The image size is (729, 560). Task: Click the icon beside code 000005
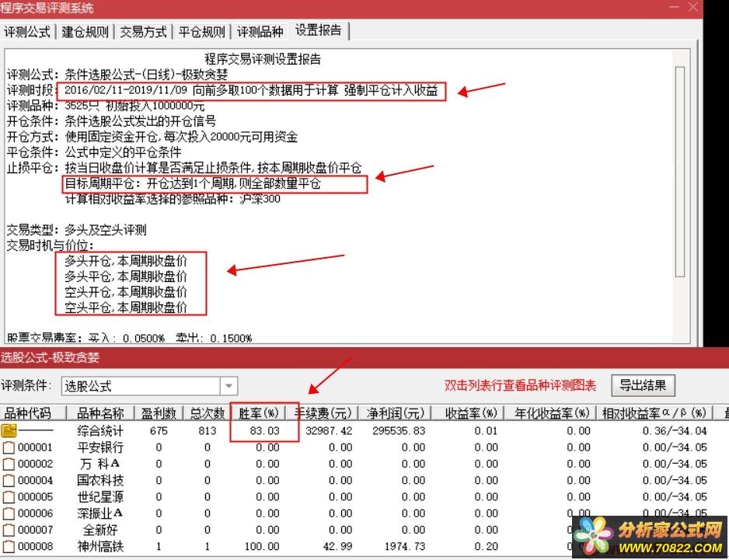9,497
